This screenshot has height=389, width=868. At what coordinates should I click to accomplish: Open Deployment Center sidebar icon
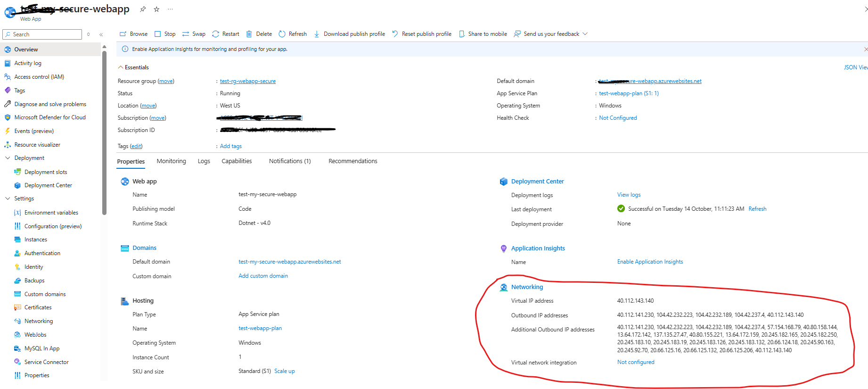(17, 185)
